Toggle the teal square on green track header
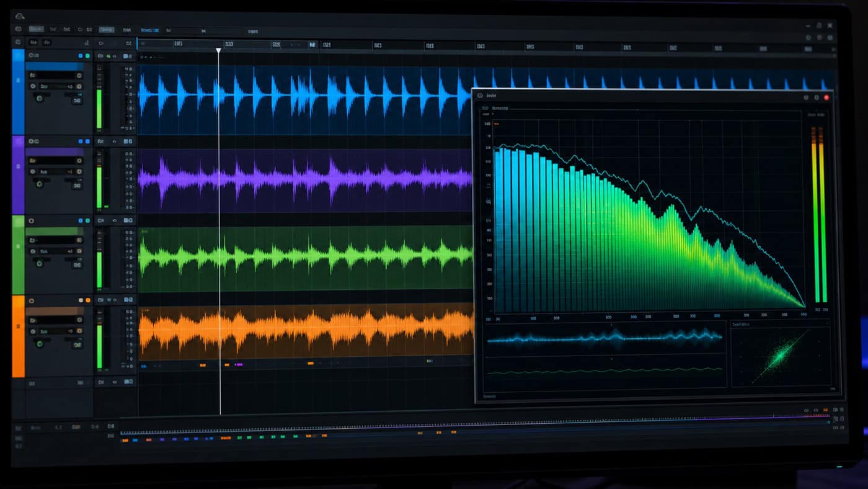Viewport: 868px width, 489px height. tap(87, 220)
